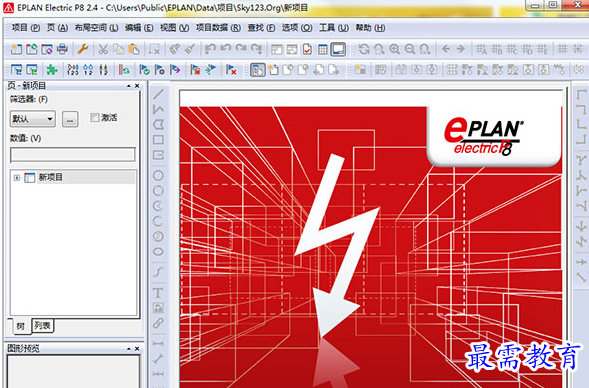Switch to the 列表 tab
The width and height of the screenshot is (589, 388).
click(42, 325)
